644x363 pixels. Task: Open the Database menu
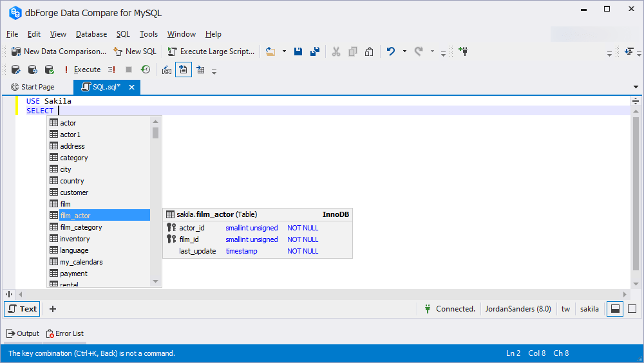point(91,34)
